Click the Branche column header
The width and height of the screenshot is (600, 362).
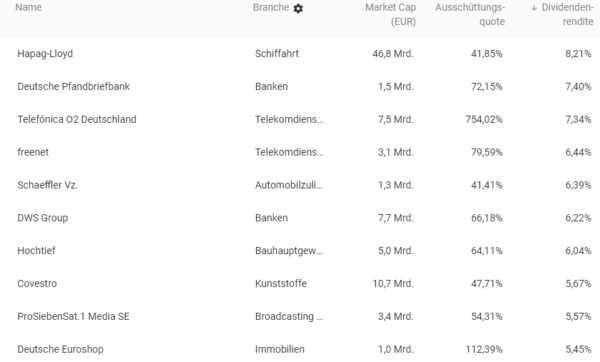click(x=271, y=7)
